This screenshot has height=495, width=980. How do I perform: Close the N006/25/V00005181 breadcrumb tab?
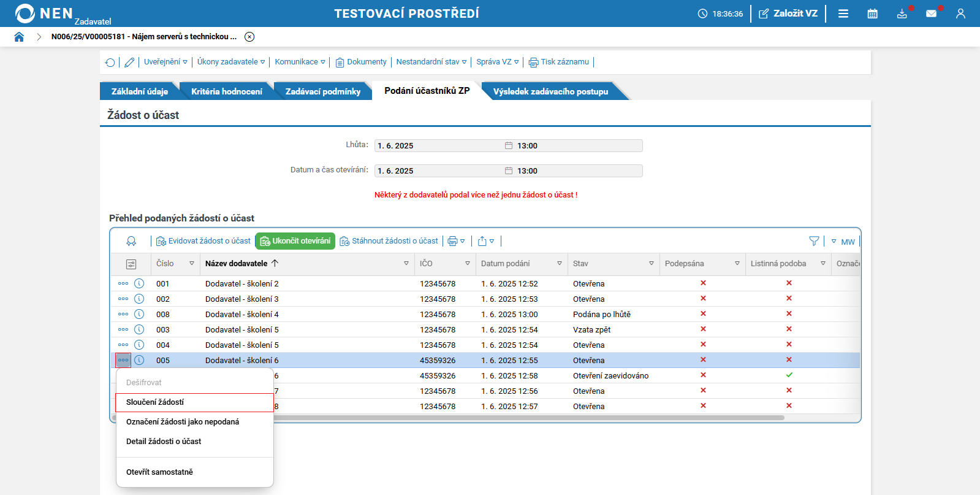tap(249, 37)
